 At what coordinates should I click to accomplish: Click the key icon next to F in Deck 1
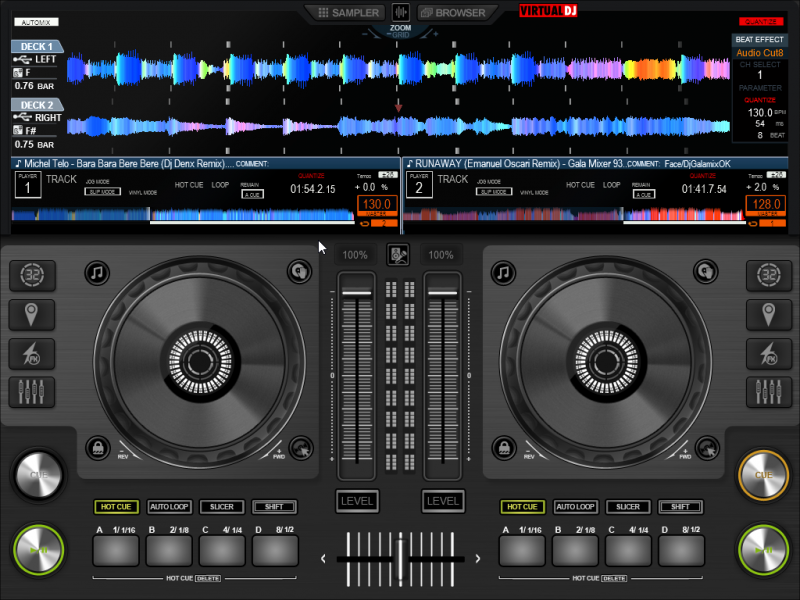click(18, 72)
